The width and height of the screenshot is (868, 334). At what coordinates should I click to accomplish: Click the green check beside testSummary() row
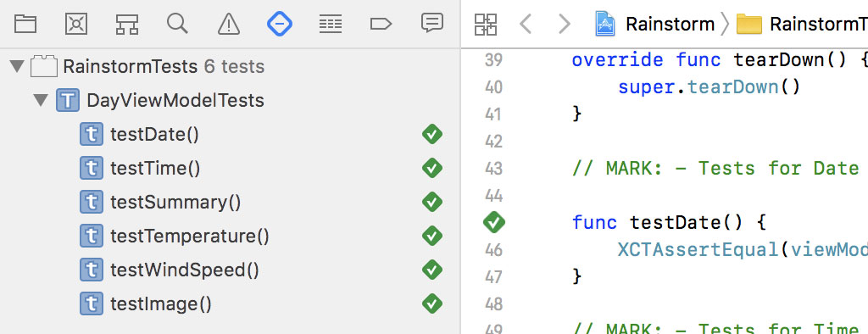point(431,202)
